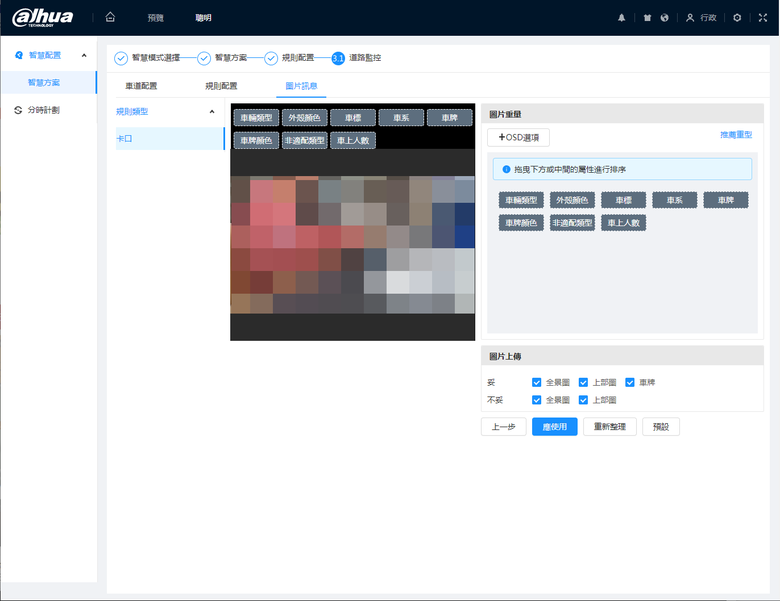Screen dimensions: 780x601
Task: Toggle 上部圖 checkbox in 妥 row
Action: [x=583, y=382]
